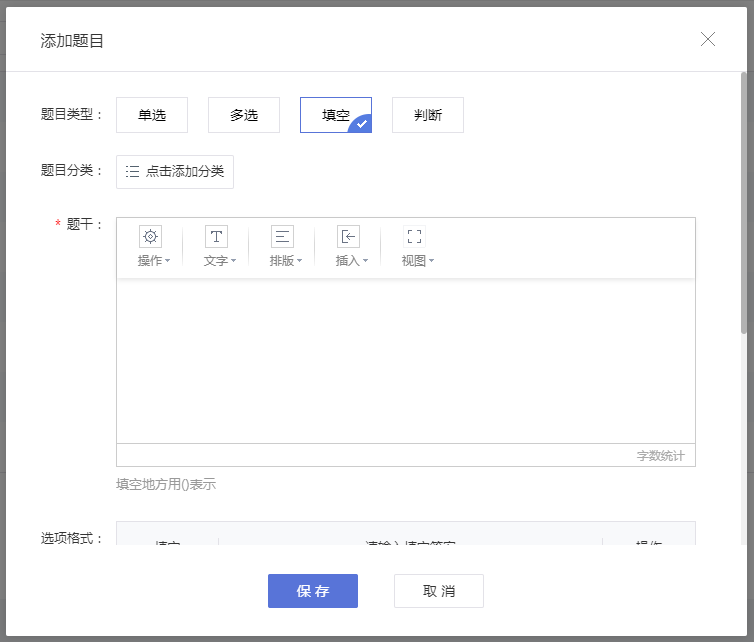
Task: Click the 插入 insert icon in toolbar
Action: 348,237
